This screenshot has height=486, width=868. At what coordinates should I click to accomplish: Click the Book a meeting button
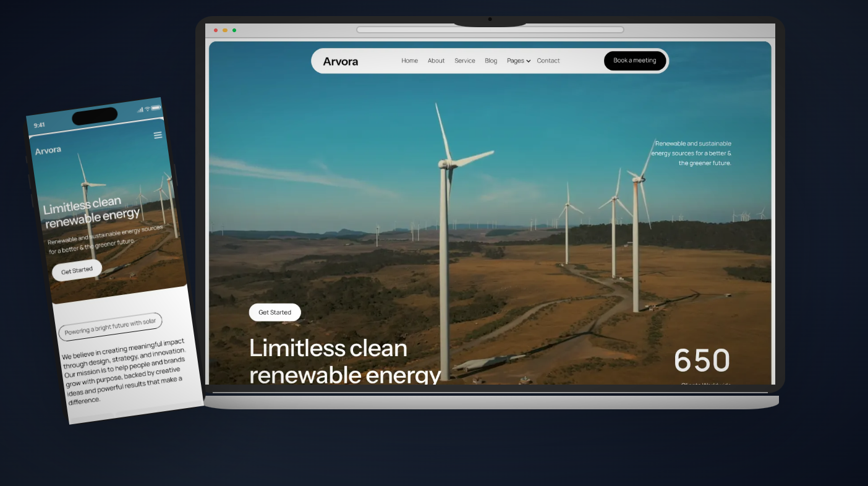pyautogui.click(x=635, y=61)
